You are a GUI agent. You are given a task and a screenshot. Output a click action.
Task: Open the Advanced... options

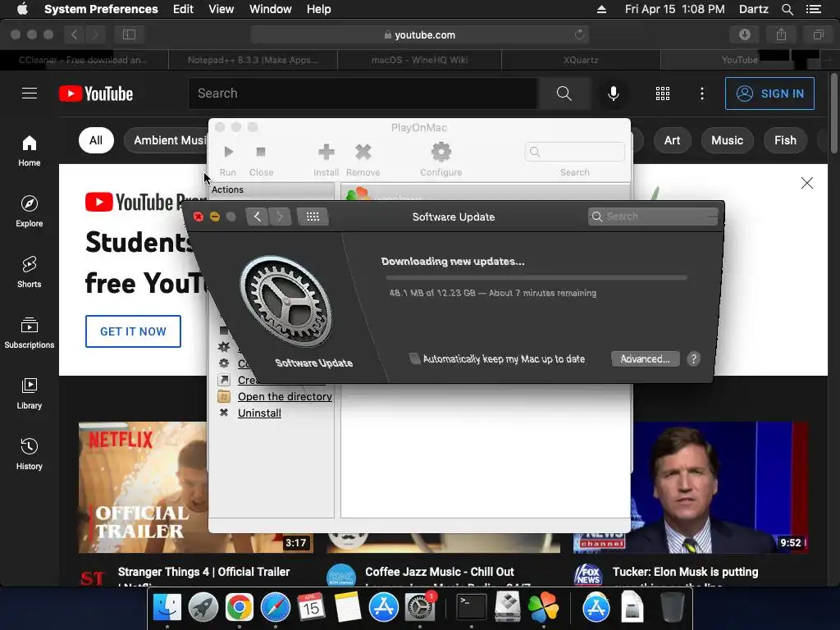[645, 359]
